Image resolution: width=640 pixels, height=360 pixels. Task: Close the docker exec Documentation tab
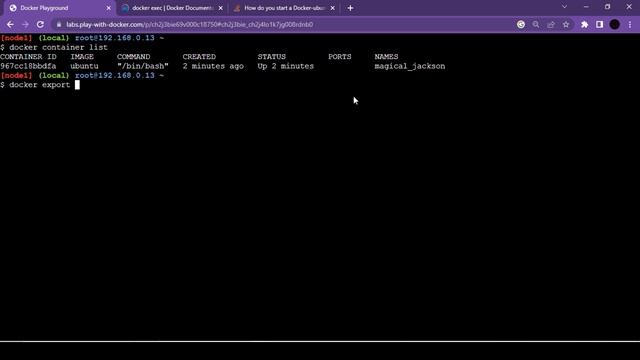(221, 8)
